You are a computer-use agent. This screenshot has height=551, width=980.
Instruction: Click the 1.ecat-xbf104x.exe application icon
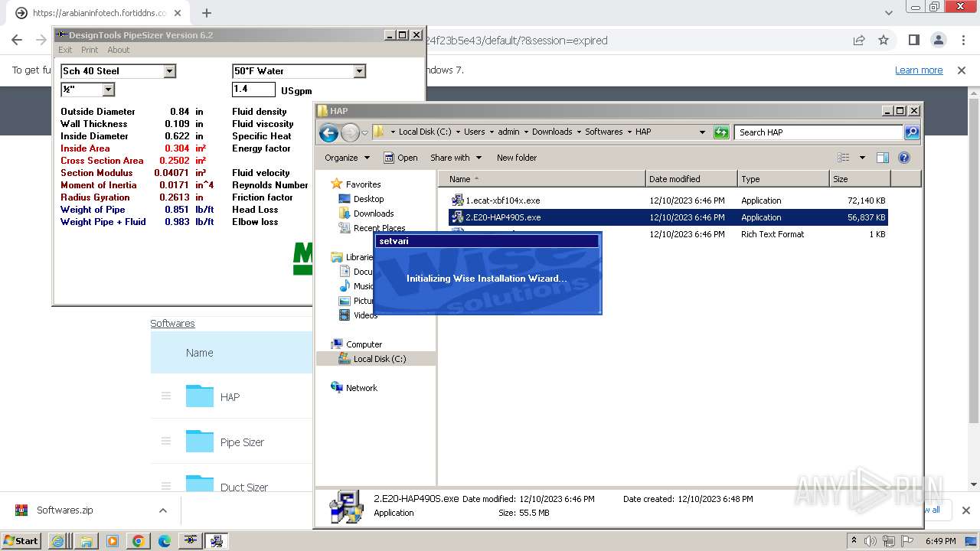(457, 201)
